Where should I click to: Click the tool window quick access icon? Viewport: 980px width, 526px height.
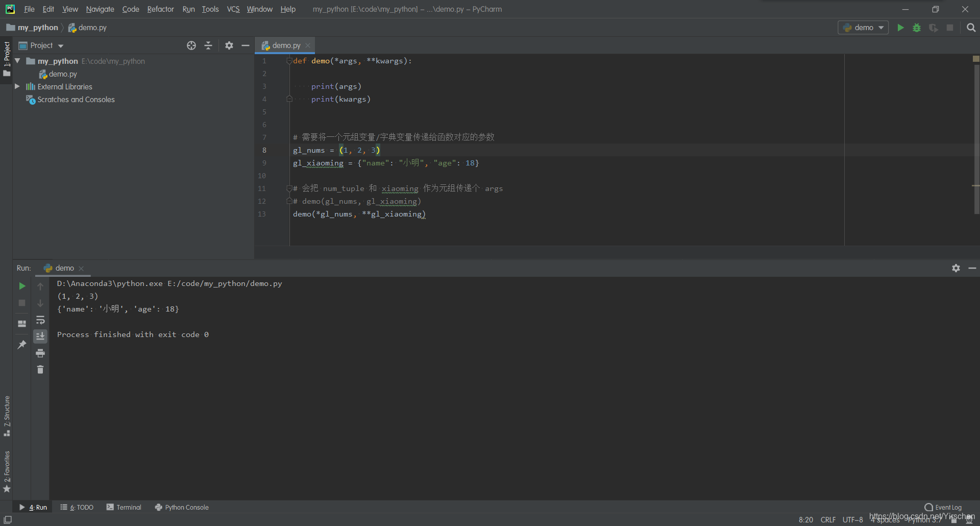point(8,519)
